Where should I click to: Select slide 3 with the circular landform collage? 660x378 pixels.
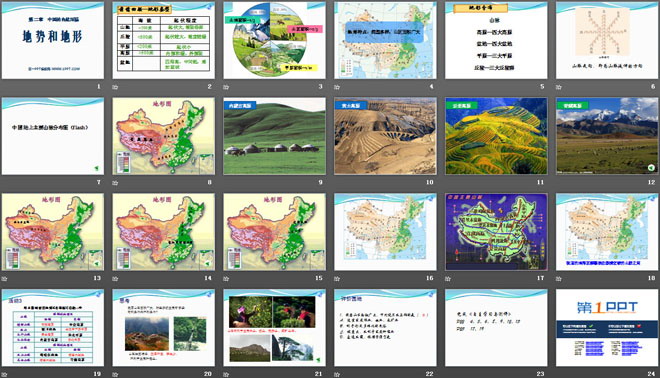tap(274, 40)
